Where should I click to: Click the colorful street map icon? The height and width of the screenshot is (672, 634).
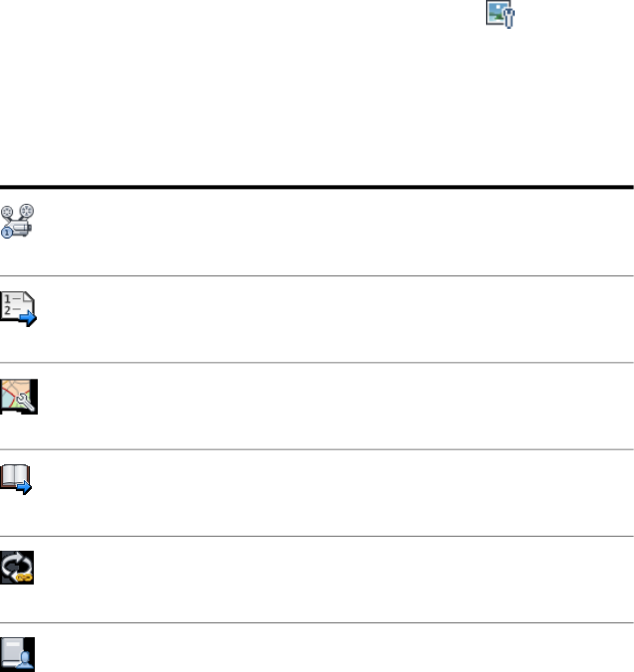[x=19, y=396]
